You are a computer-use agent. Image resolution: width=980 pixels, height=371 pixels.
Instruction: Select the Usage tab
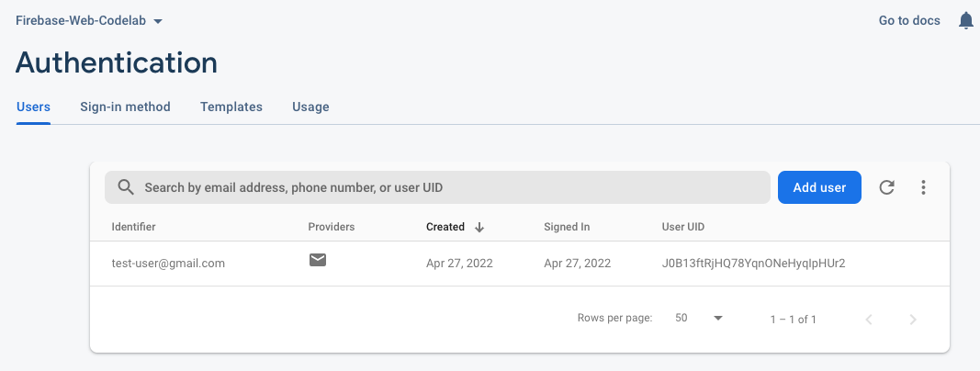[x=310, y=107]
